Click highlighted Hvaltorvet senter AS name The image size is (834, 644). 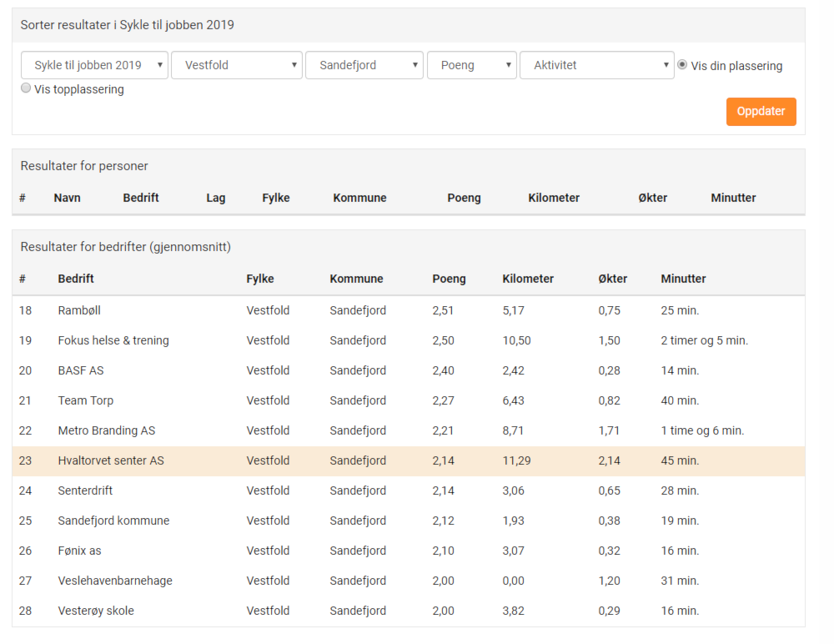111,461
